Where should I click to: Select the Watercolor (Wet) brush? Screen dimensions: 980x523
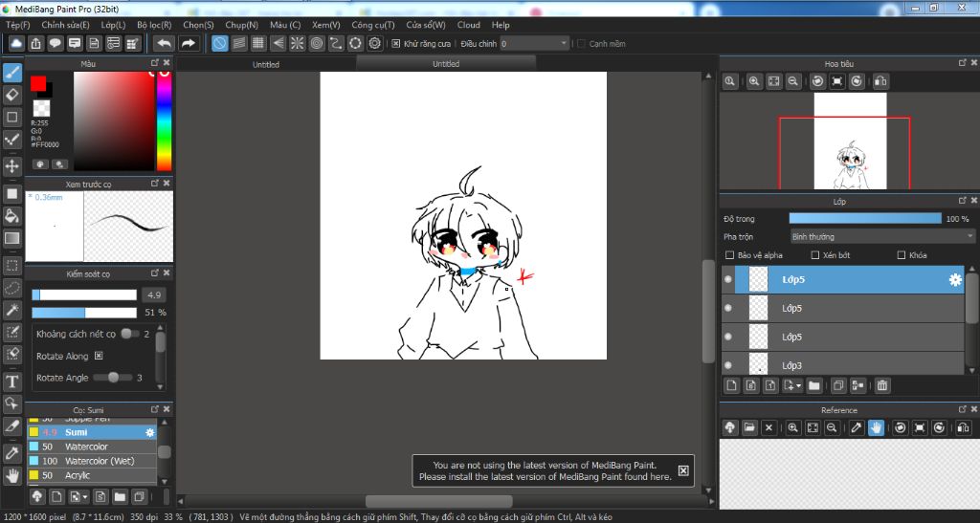pos(92,461)
